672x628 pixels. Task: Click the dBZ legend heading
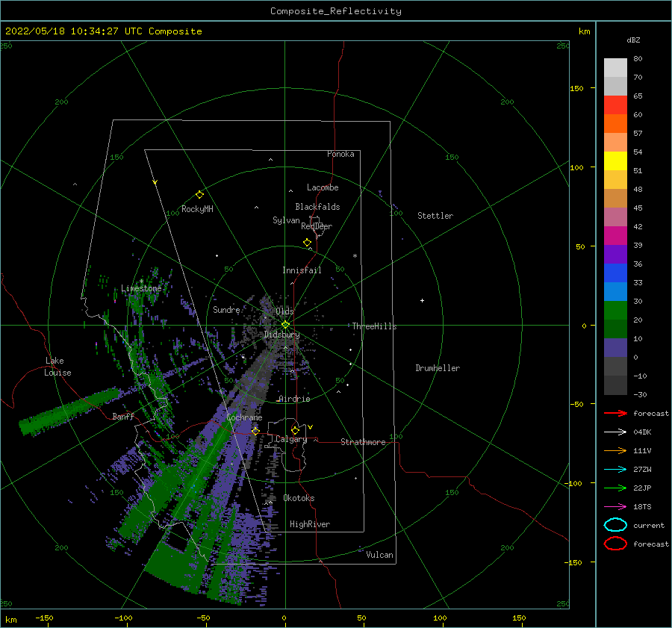pyautogui.click(x=633, y=40)
